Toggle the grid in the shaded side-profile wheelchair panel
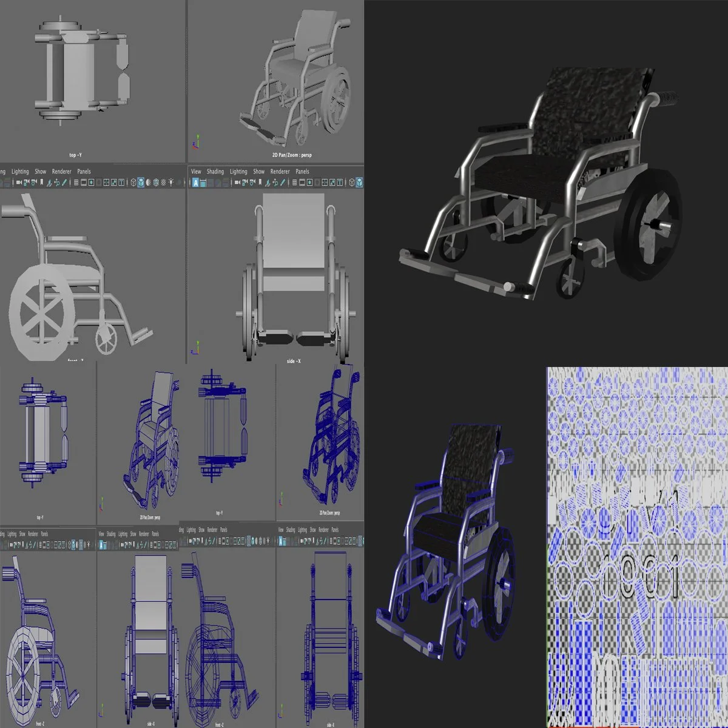This screenshot has width=728, height=728. pos(76,183)
